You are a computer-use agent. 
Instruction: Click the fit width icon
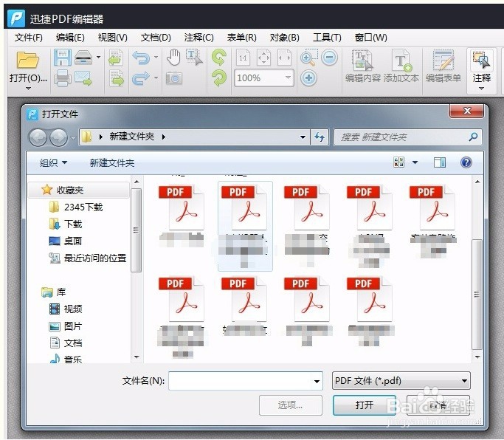pos(284,58)
